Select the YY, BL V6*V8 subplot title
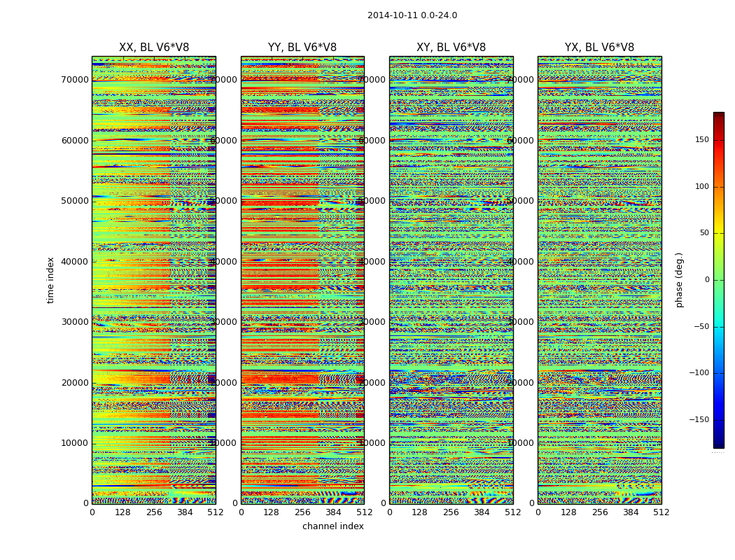Image resolution: width=735 pixels, height=560 pixels. 302,48
